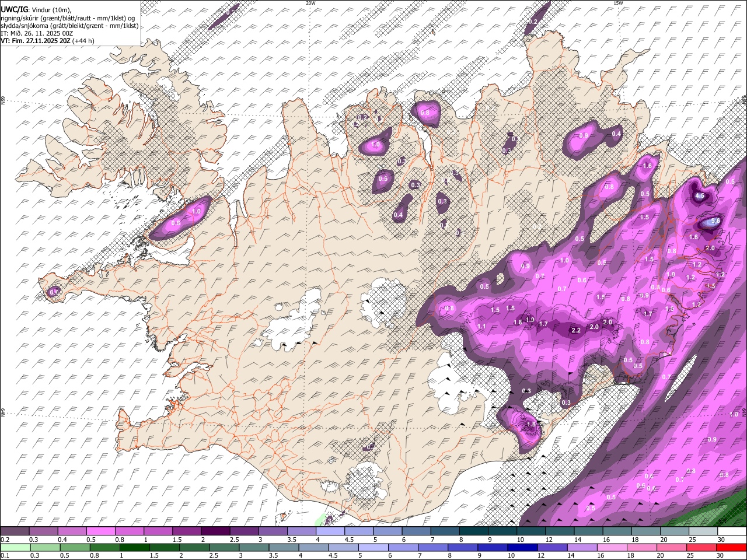Click the 'VT: Fim. 27.11.2025 20Z (+44 h)' line

(x=47, y=41)
